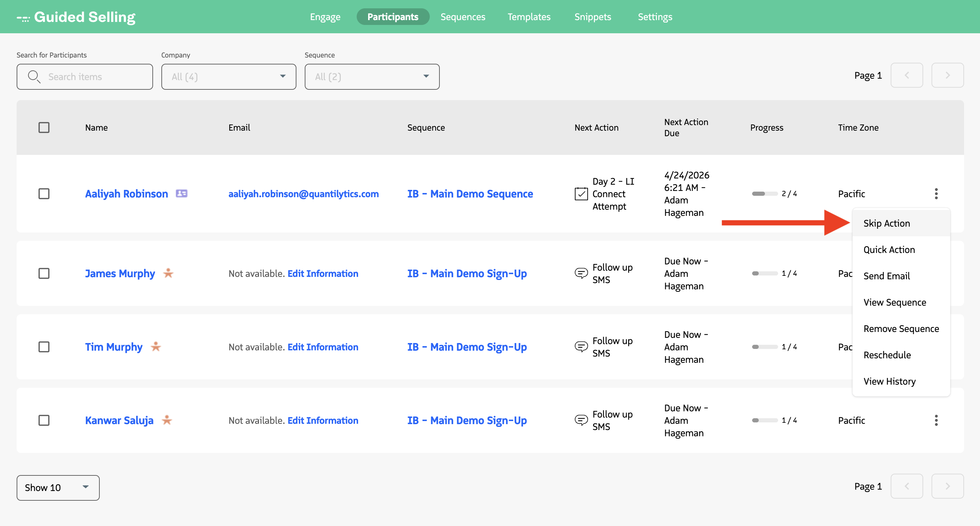Click the contact card icon beside Aaliyah Robinson
This screenshot has height=526, width=980.
pyautogui.click(x=181, y=193)
